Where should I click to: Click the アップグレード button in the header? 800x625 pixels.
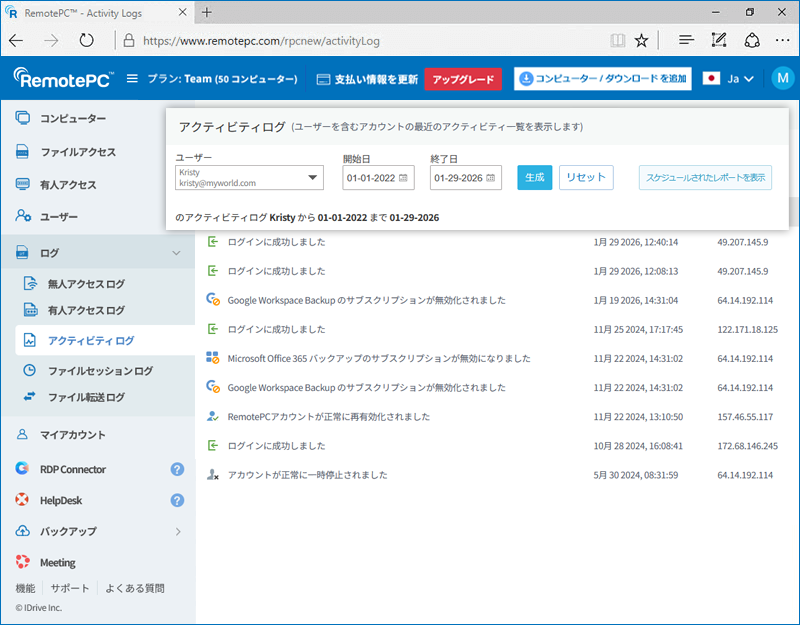click(x=462, y=77)
